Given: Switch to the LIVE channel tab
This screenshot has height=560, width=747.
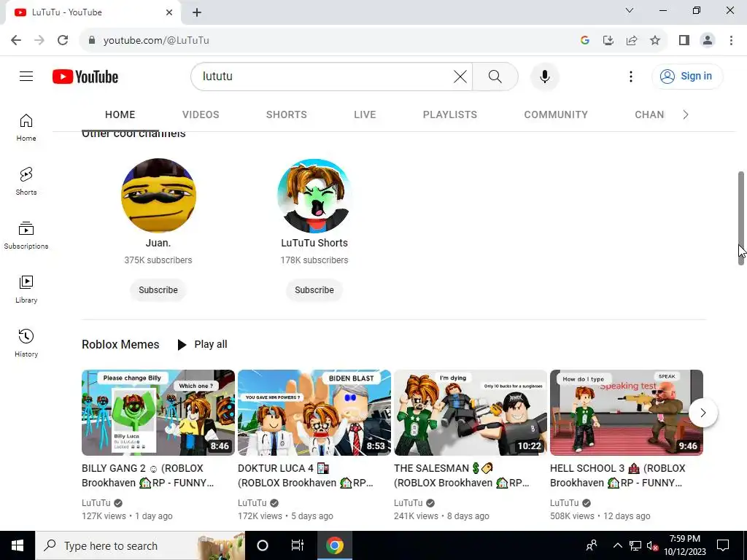Looking at the screenshot, I should (x=365, y=114).
